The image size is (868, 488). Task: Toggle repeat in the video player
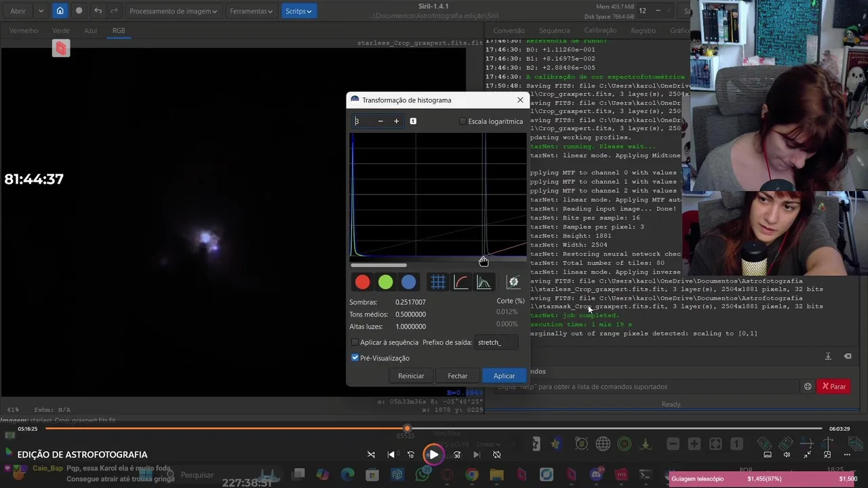click(496, 455)
